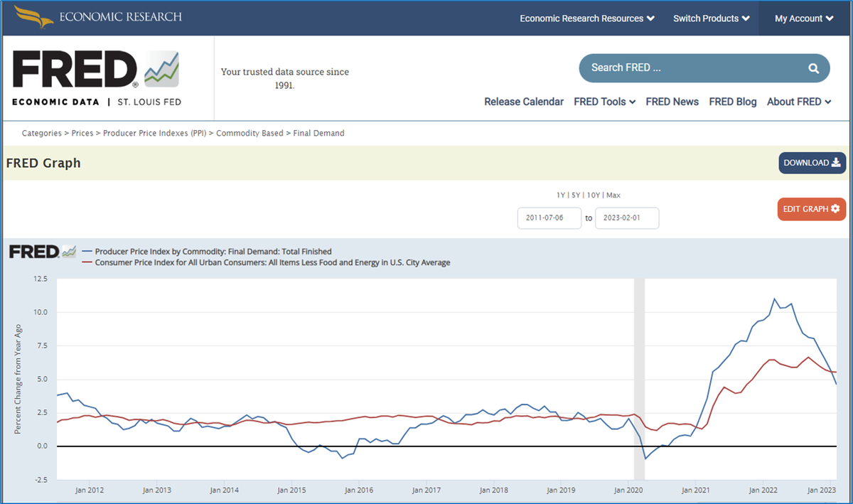
Task: Click the start date field 2011-07-06
Action: 549,218
